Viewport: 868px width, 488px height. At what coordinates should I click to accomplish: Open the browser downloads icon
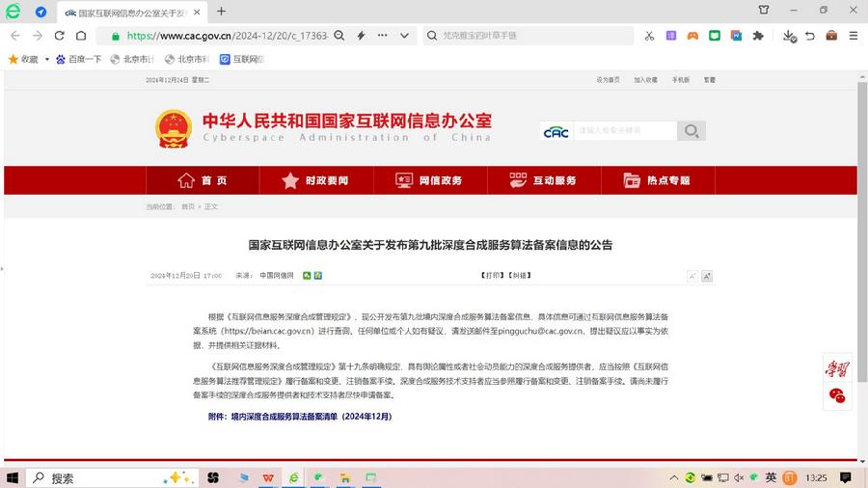click(789, 36)
